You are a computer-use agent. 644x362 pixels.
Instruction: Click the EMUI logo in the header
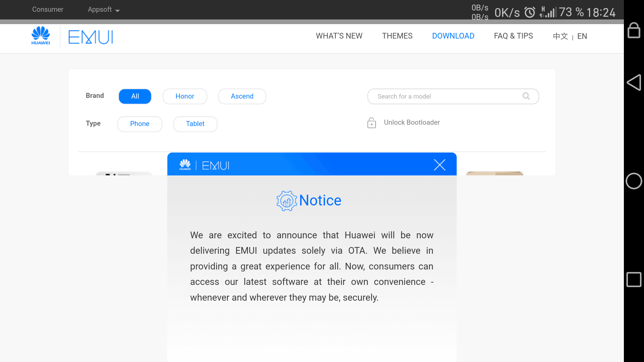coord(91,37)
